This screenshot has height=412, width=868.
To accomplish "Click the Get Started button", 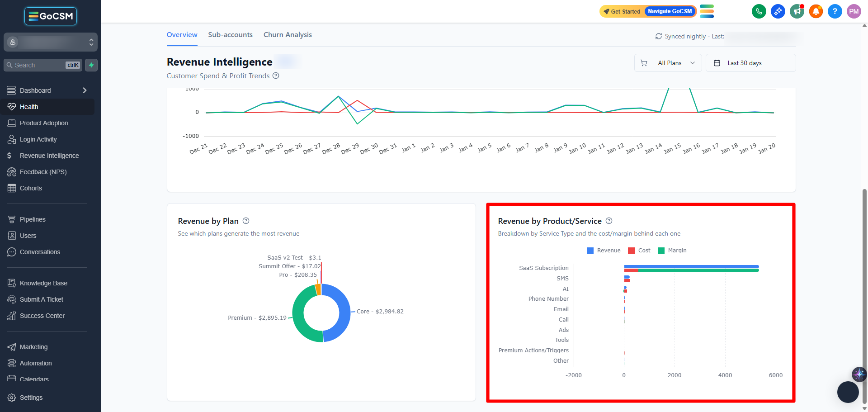I will [x=622, y=11].
